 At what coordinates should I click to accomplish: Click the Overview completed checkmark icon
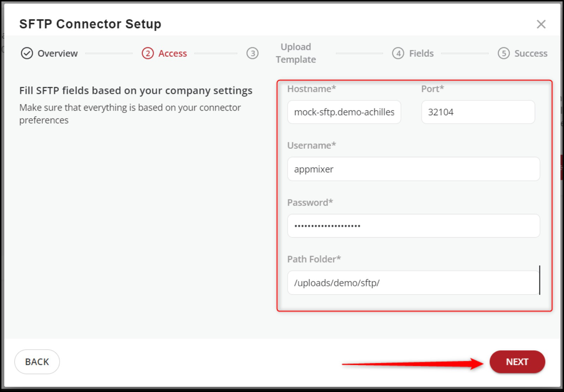[27, 53]
